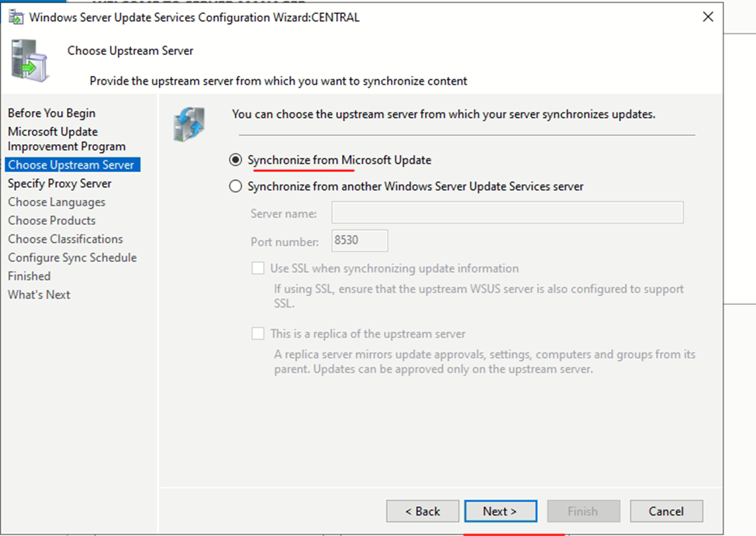756x536 pixels.
Task: Jump to Choose Products step
Action: [52, 220]
